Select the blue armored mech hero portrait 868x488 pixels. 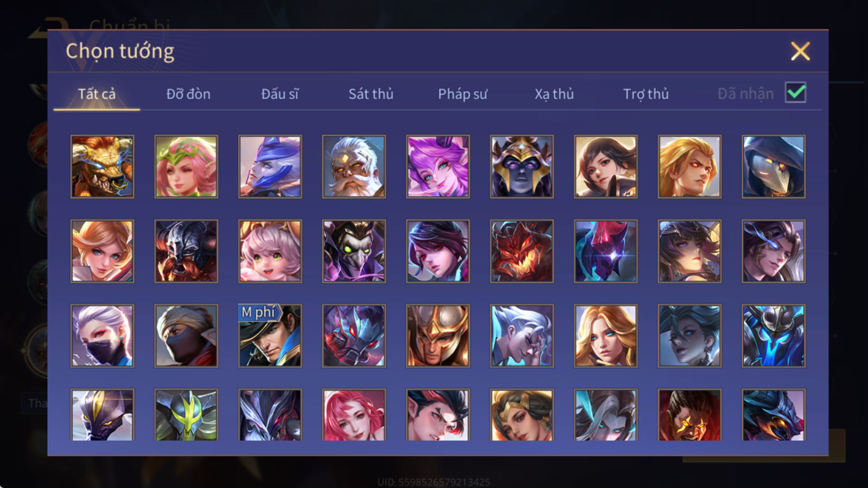pos(774,336)
